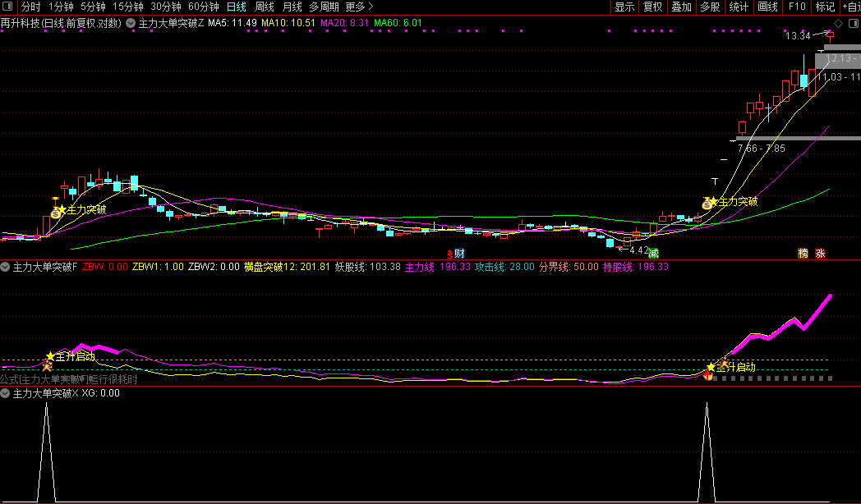Viewport: 861px width, 504px height.
Task: Click the 13.34 high price label
Action: tap(798, 36)
